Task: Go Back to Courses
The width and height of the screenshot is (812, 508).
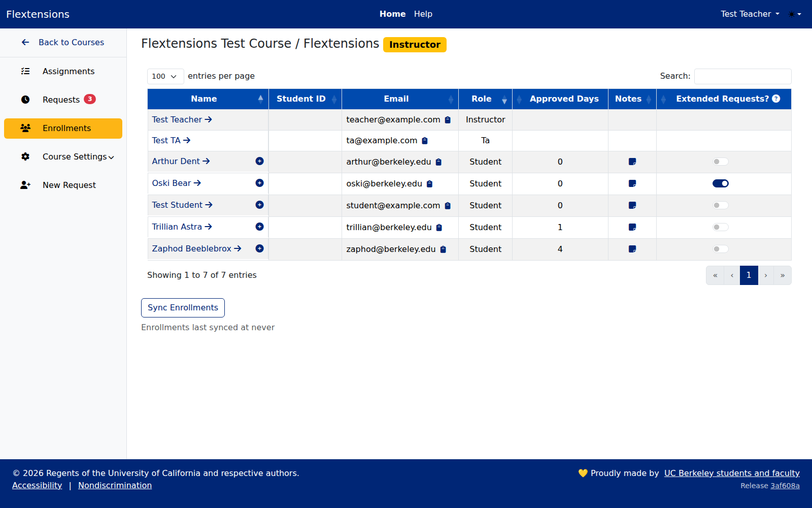Action: 63,43
